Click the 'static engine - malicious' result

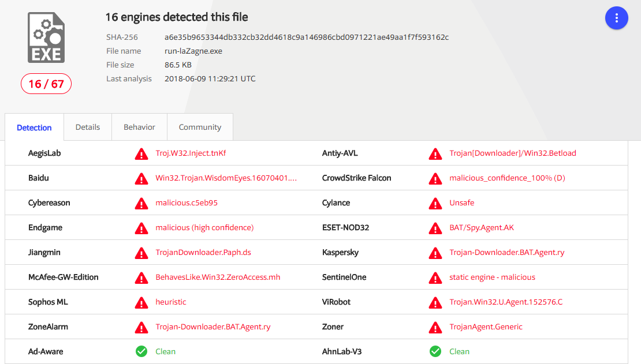492,277
